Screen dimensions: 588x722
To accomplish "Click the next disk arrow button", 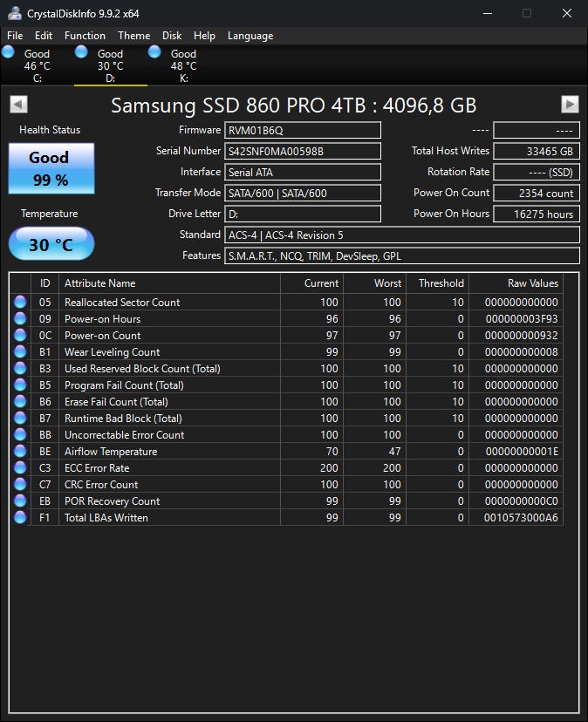I will [x=570, y=104].
